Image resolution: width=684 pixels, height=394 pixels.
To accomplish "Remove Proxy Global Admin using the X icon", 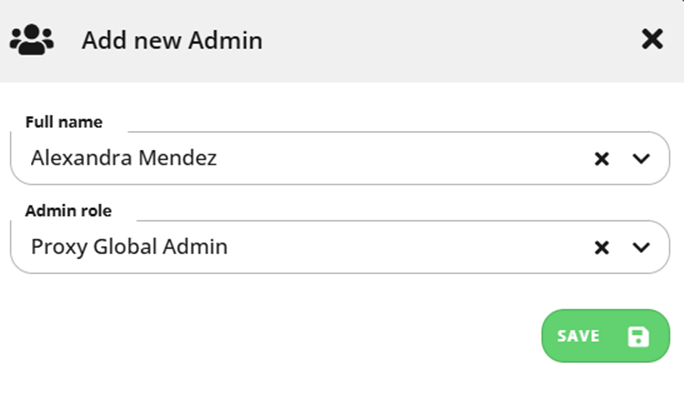I will [602, 247].
